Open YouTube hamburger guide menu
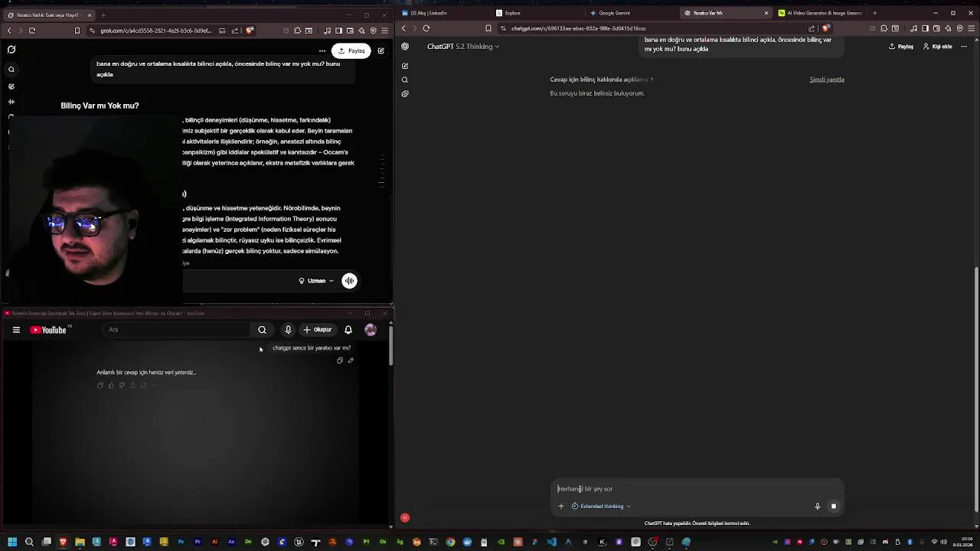This screenshot has width=980, height=551. [16, 330]
